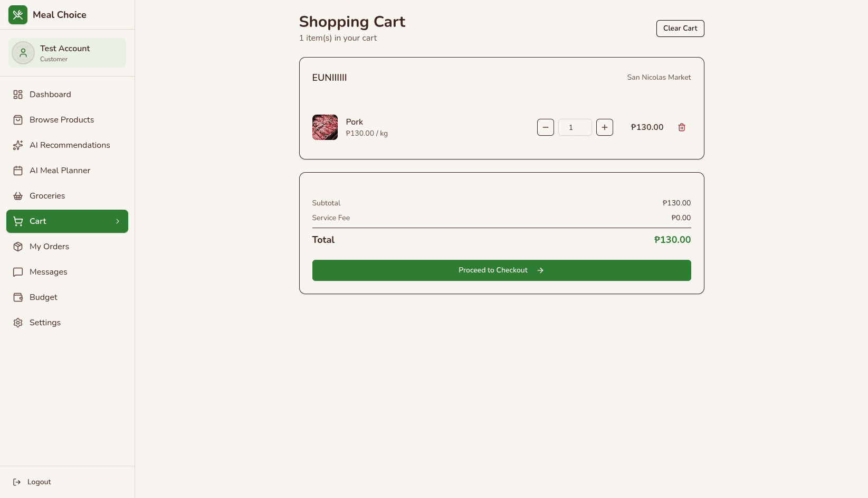Increase Pork quantity with plus button
Screen dimensions: 868x498
click(605, 127)
